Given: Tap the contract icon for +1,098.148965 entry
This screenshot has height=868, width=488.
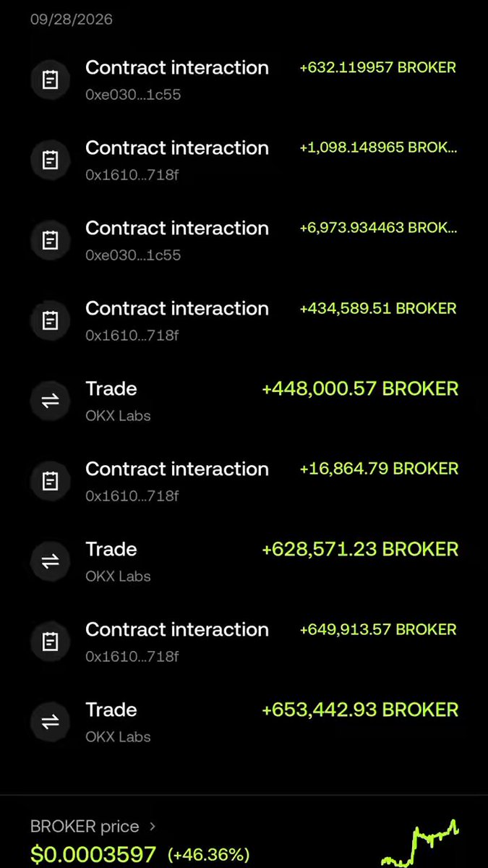Looking at the screenshot, I should [x=50, y=160].
